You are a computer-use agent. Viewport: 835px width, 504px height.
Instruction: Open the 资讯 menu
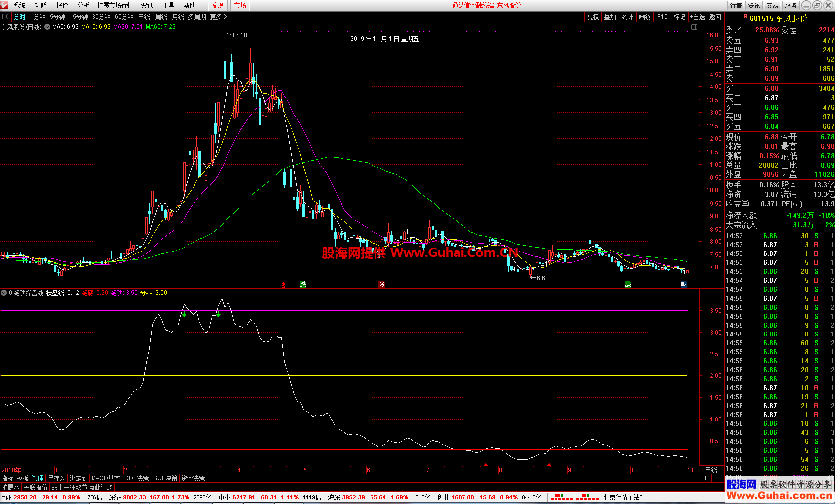(147, 5)
